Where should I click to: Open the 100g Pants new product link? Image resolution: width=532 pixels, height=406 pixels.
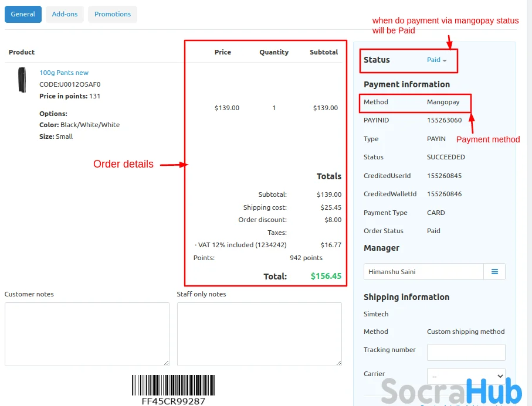pos(64,73)
